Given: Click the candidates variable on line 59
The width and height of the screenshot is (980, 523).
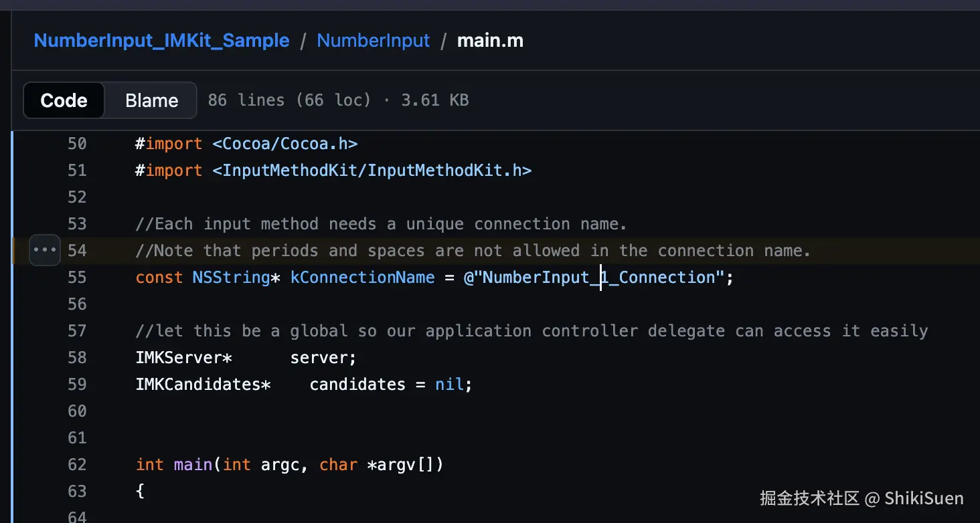Looking at the screenshot, I should 357,385.
